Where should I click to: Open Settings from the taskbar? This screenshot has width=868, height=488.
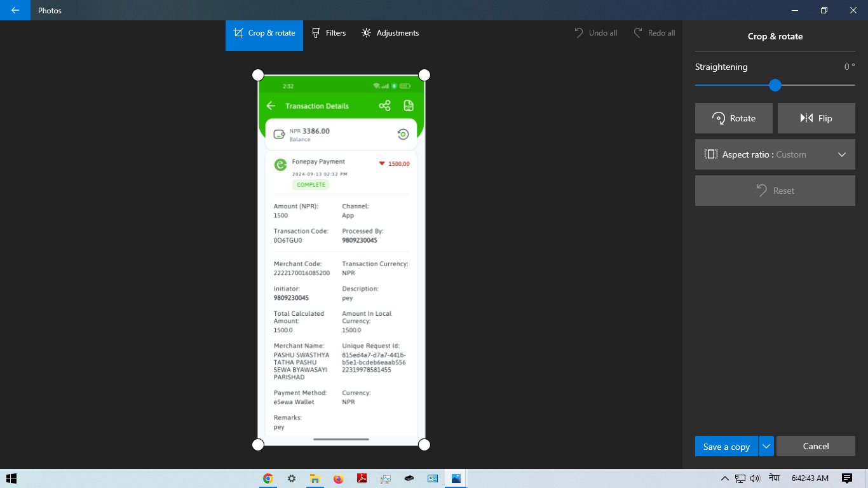[x=292, y=478]
